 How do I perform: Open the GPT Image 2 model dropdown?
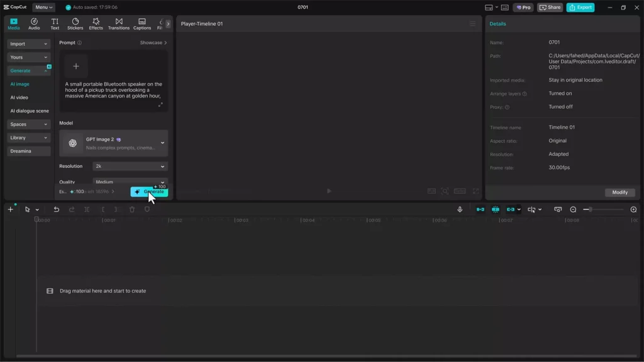[x=113, y=143]
